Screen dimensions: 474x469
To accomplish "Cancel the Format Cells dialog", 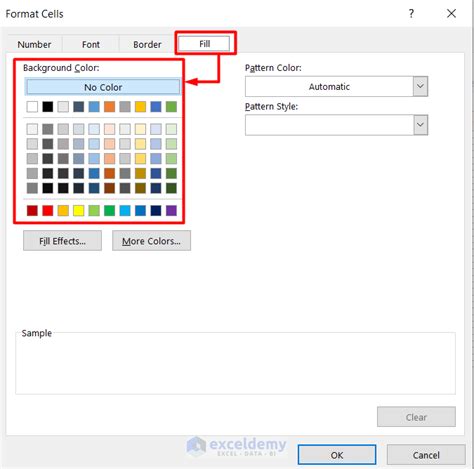I will pos(426,455).
